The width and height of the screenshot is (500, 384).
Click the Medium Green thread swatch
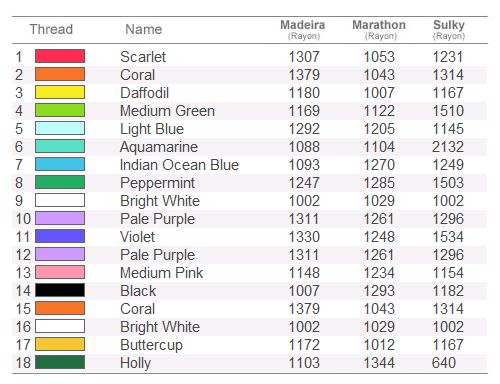[60, 110]
